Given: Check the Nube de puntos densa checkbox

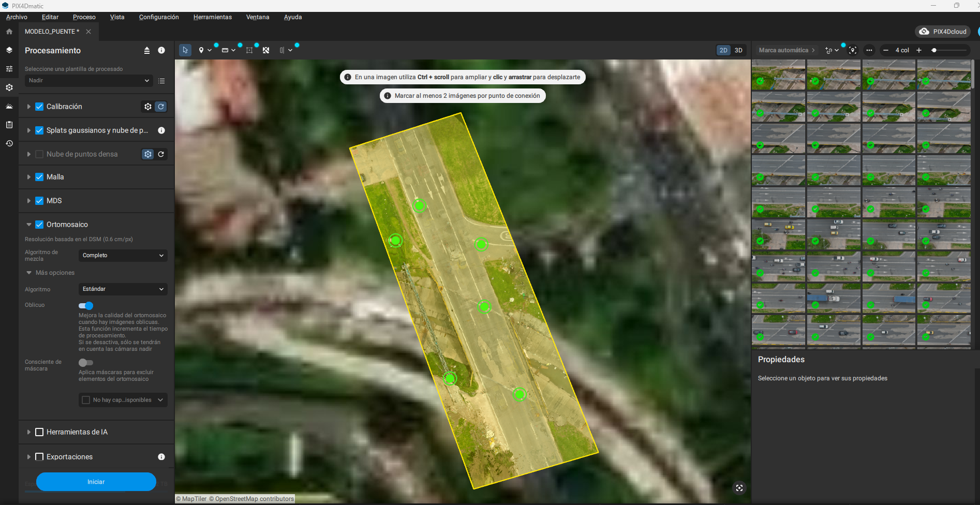Looking at the screenshot, I should coord(39,154).
